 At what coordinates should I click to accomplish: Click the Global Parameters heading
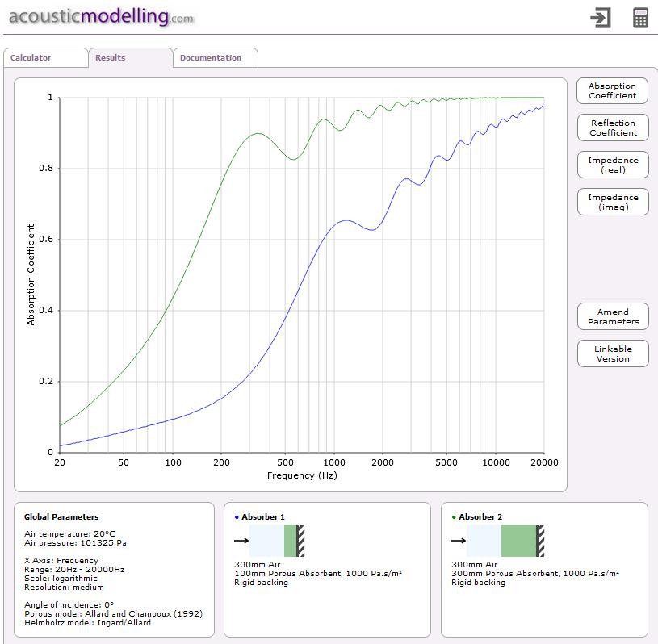pos(61,516)
